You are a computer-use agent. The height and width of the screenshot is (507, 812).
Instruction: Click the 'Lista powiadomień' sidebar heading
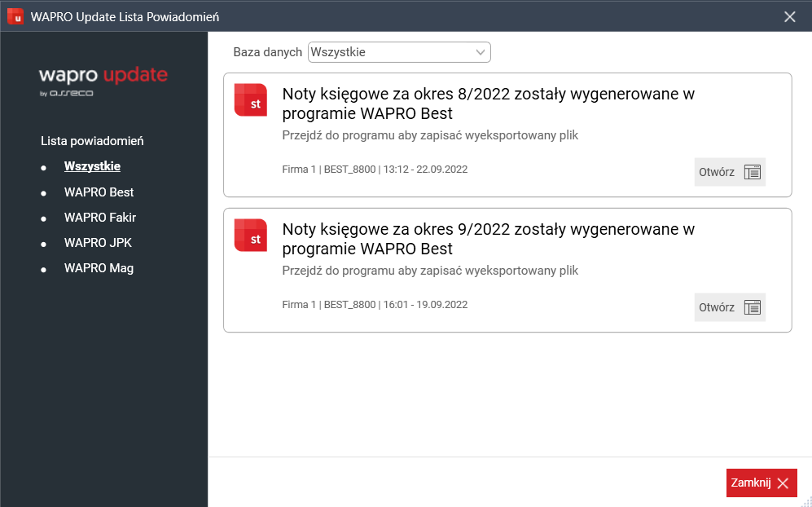pos(92,141)
